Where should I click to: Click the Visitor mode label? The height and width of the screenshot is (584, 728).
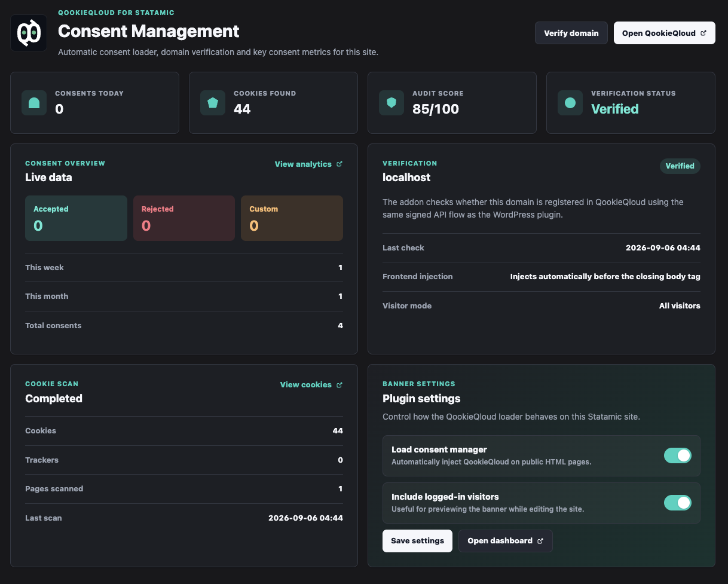tap(407, 306)
